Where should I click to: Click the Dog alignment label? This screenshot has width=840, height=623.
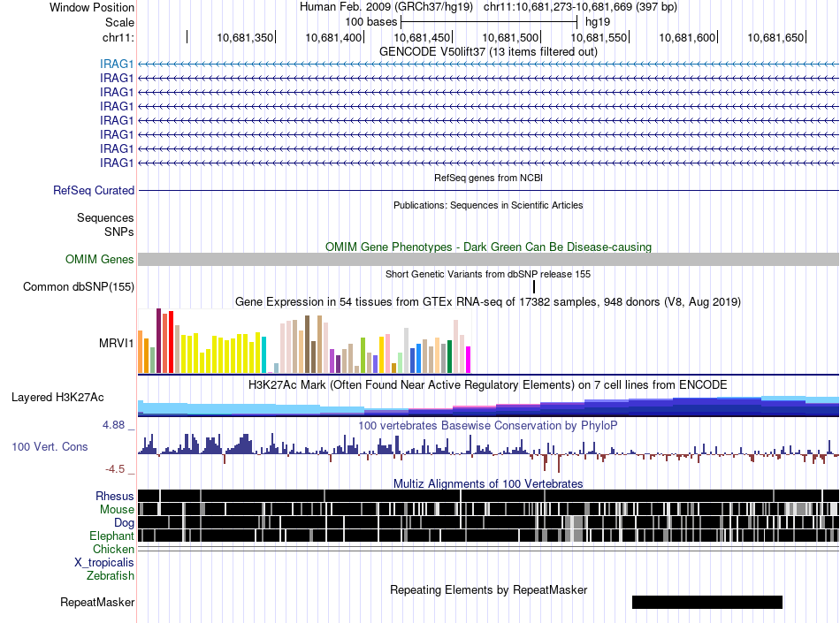pyautogui.click(x=124, y=523)
